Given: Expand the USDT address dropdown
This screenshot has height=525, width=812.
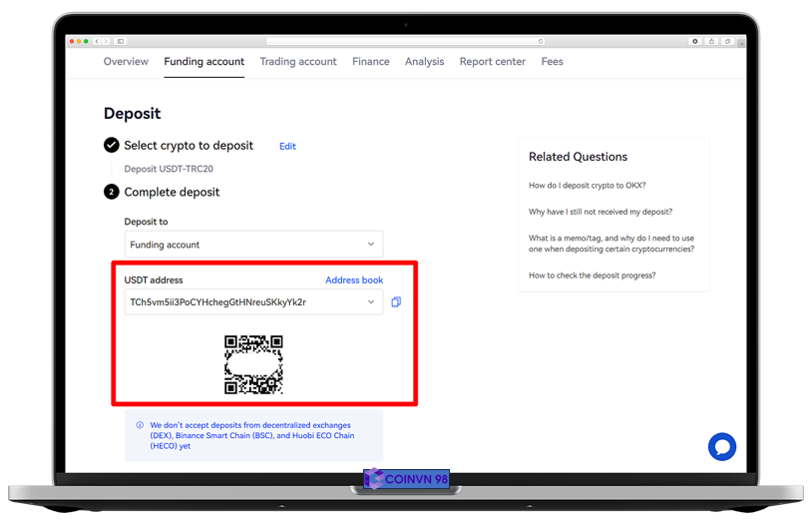Looking at the screenshot, I should click(371, 301).
